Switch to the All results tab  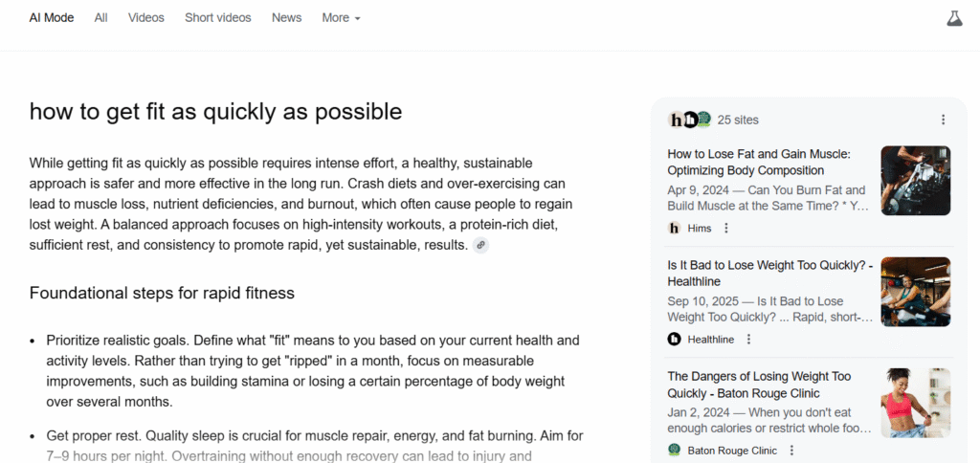[x=100, y=18]
